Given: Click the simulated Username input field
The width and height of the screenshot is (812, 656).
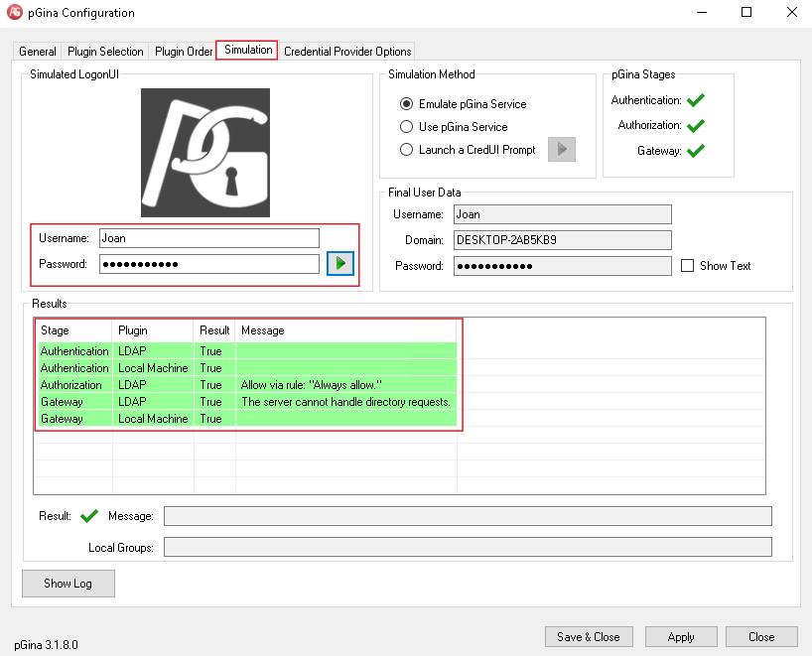Looking at the screenshot, I should click(207, 238).
